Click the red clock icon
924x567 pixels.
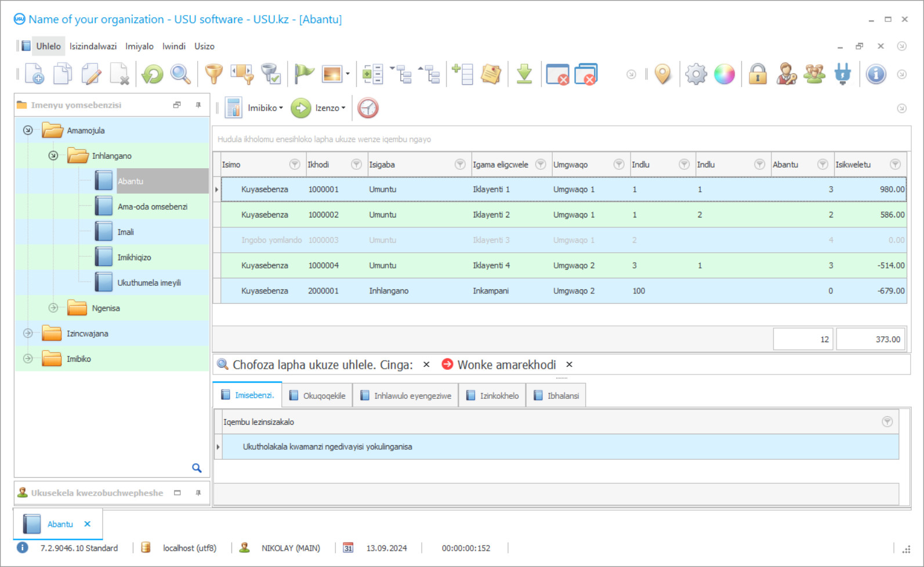tap(368, 108)
